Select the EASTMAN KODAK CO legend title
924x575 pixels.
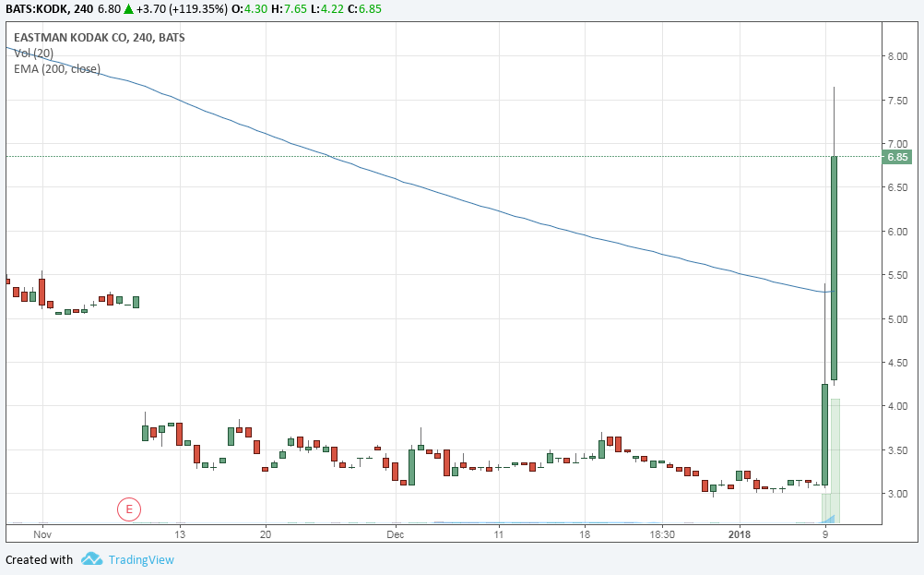pos(99,37)
